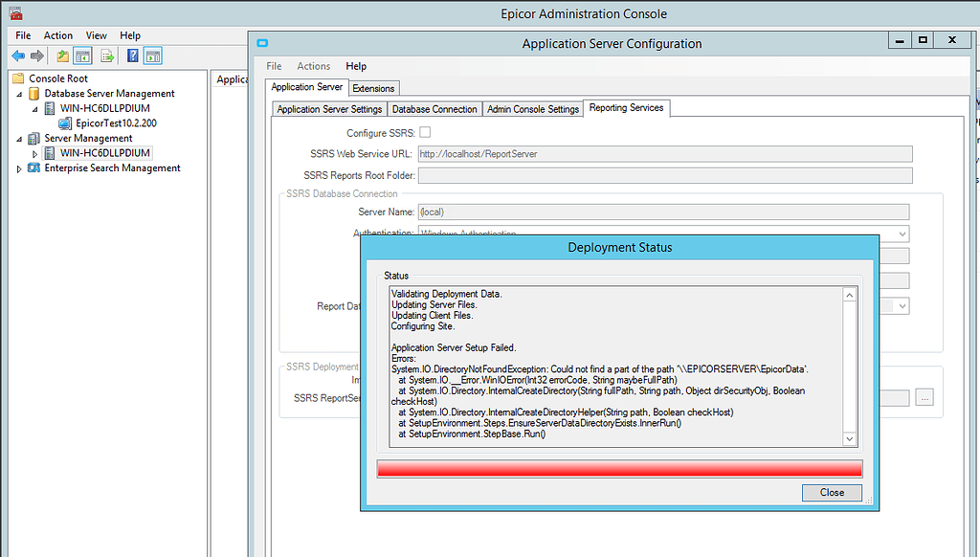Enable the Configure SSRS checkbox
Image resolution: width=980 pixels, height=557 pixels.
426,133
